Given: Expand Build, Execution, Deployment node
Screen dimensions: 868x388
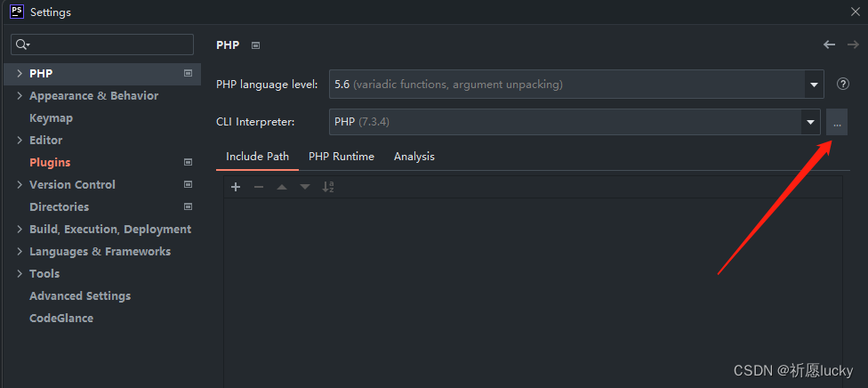Looking at the screenshot, I should (x=20, y=229).
